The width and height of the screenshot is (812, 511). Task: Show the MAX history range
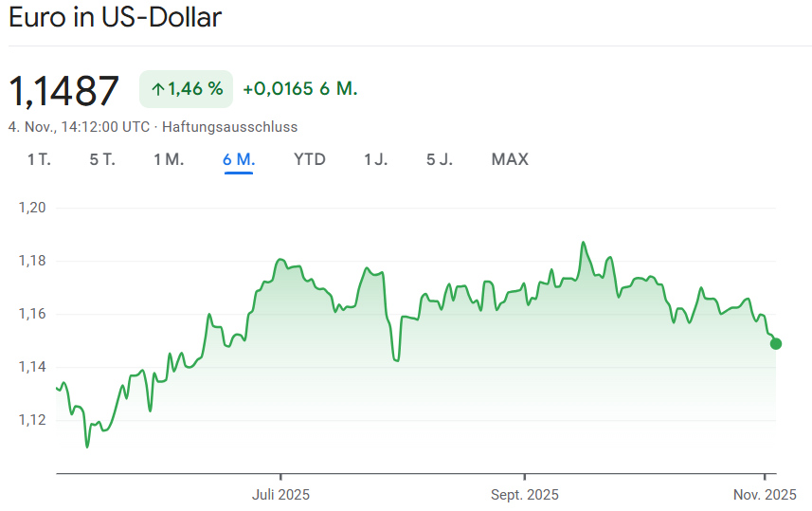510,159
